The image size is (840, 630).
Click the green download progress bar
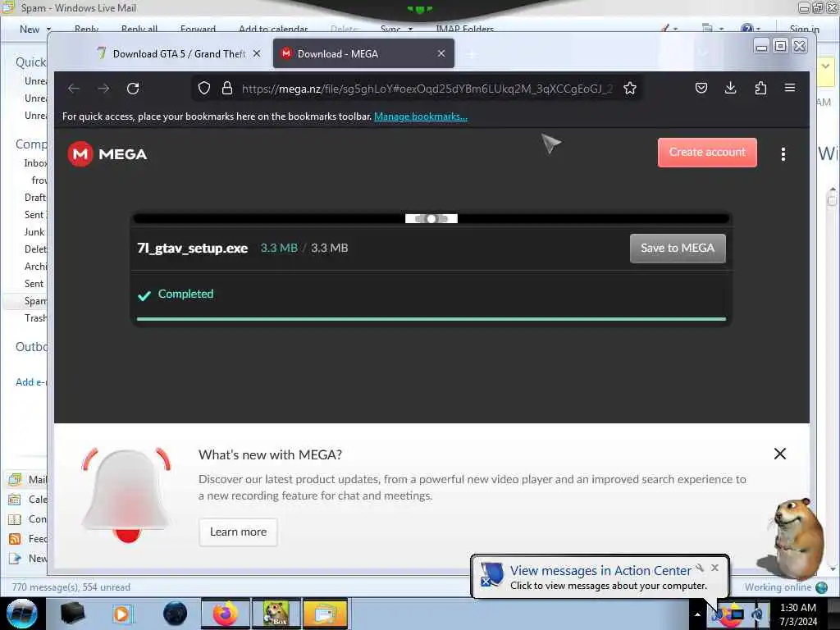coord(431,319)
